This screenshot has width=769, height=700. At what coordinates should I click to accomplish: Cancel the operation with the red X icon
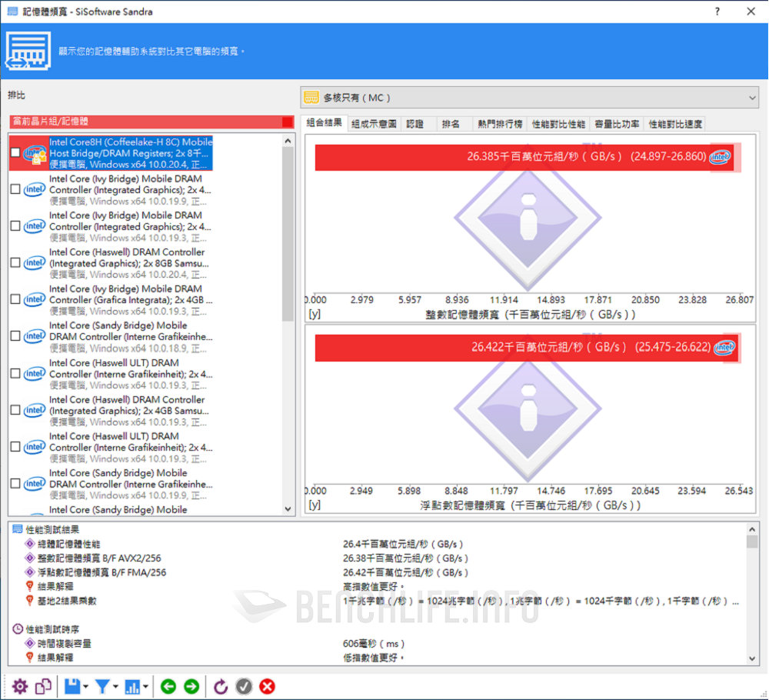coord(267,686)
